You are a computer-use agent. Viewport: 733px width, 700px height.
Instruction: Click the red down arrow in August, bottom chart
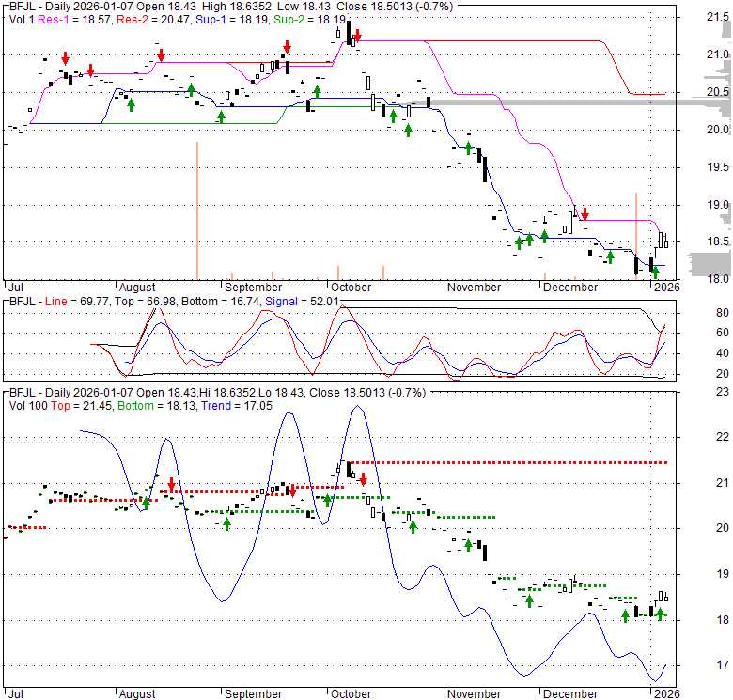coord(171,485)
